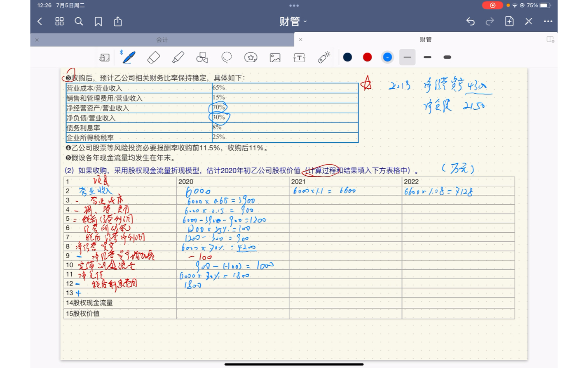
Task: Redo the last undone action
Action: [x=490, y=21]
